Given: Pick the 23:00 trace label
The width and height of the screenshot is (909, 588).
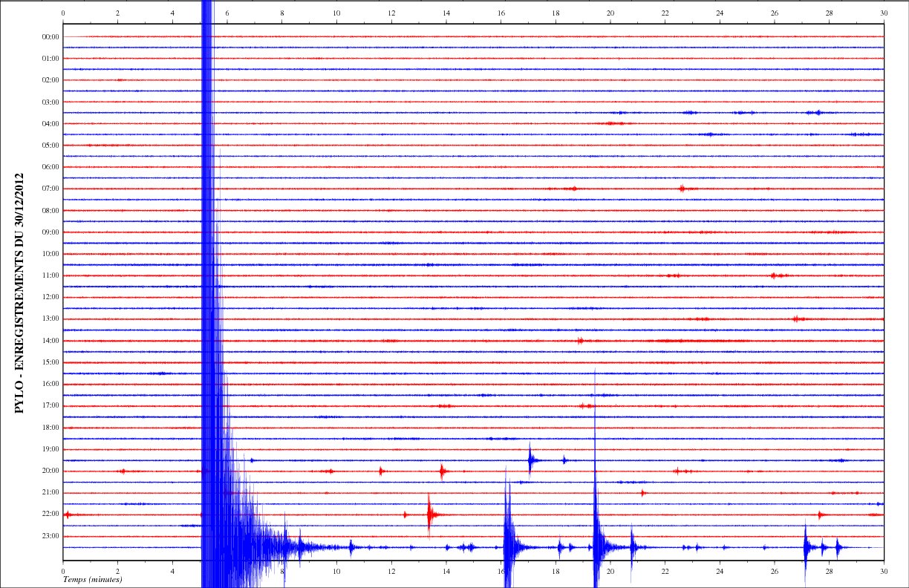Looking at the screenshot, I should (50, 536).
